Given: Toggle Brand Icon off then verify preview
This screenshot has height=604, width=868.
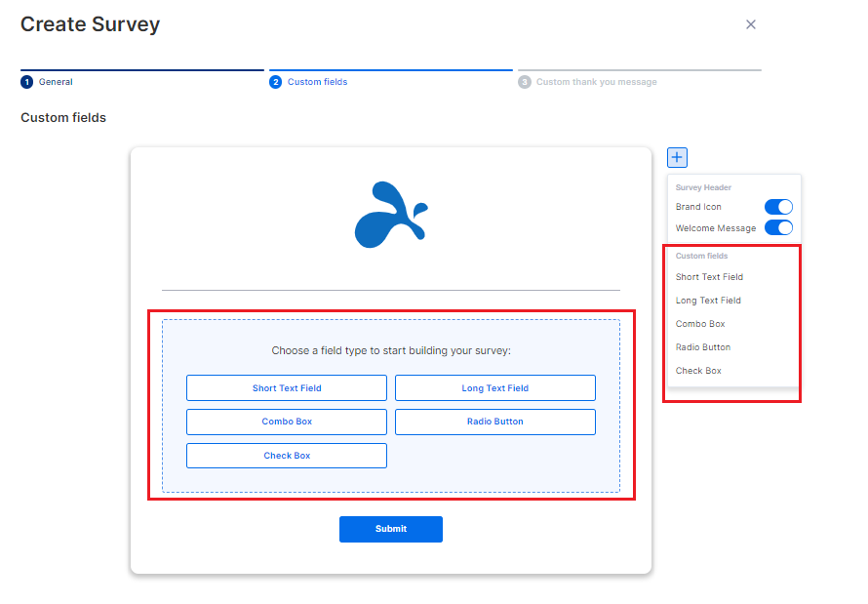Looking at the screenshot, I should [x=778, y=207].
